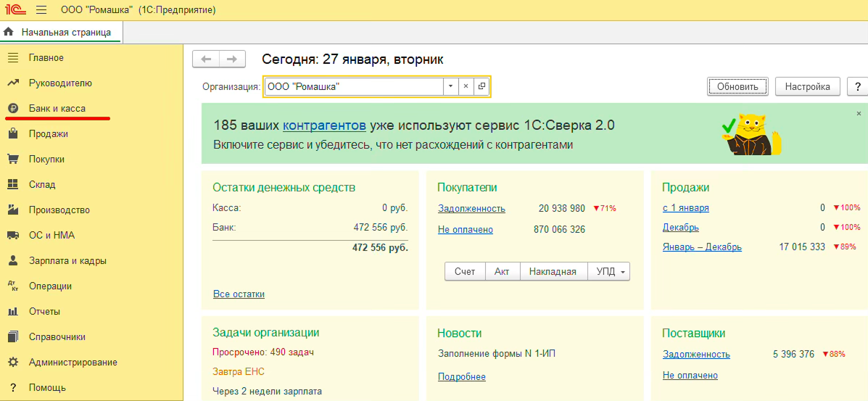Open the Справочники section

click(57, 336)
